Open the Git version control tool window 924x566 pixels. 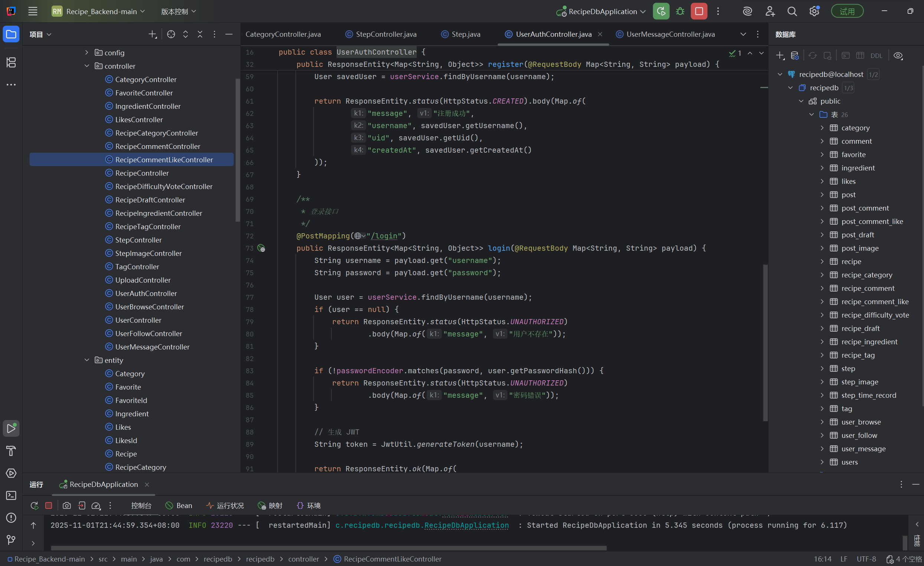click(11, 540)
